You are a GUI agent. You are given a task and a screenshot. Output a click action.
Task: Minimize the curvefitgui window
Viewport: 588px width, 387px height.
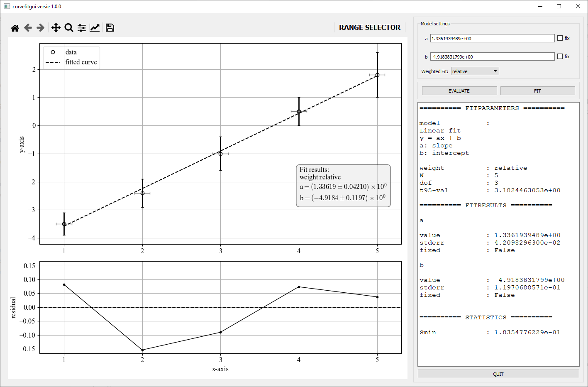coord(540,6)
